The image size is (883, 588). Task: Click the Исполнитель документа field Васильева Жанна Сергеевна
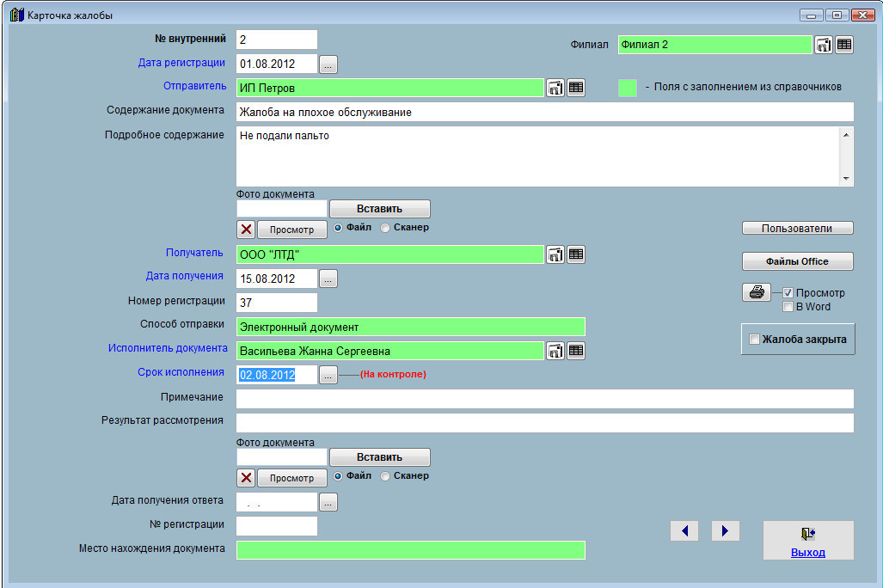[389, 351]
